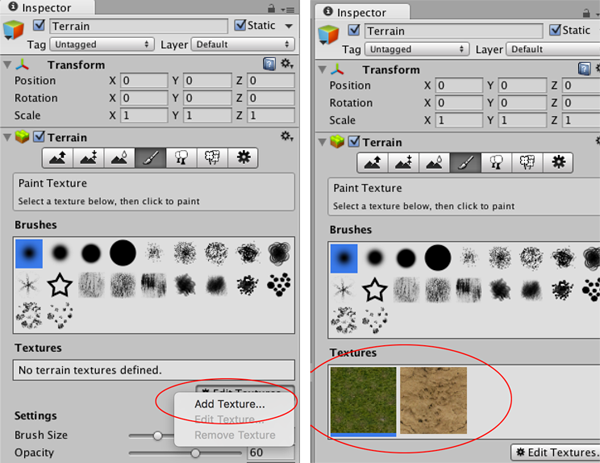Viewport: 600px width, 463px height.
Task: Select Raise/Lower Terrain tool in right Inspector
Action: (x=373, y=163)
